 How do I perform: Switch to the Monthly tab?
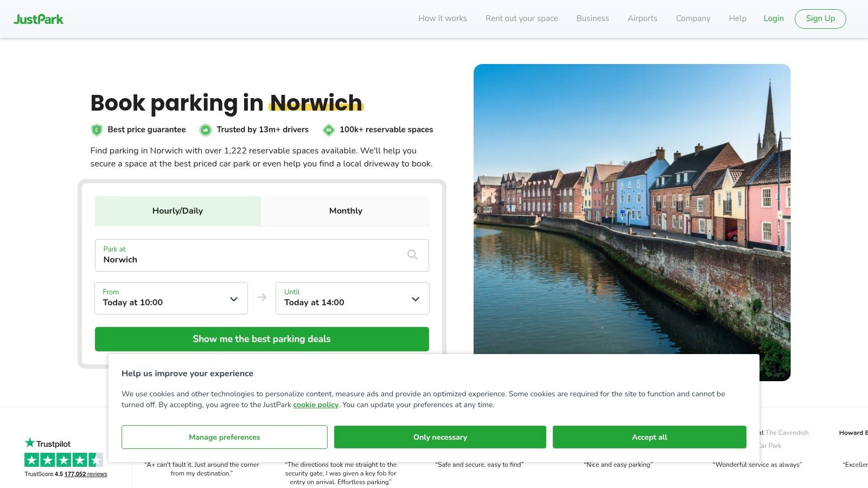coord(345,211)
